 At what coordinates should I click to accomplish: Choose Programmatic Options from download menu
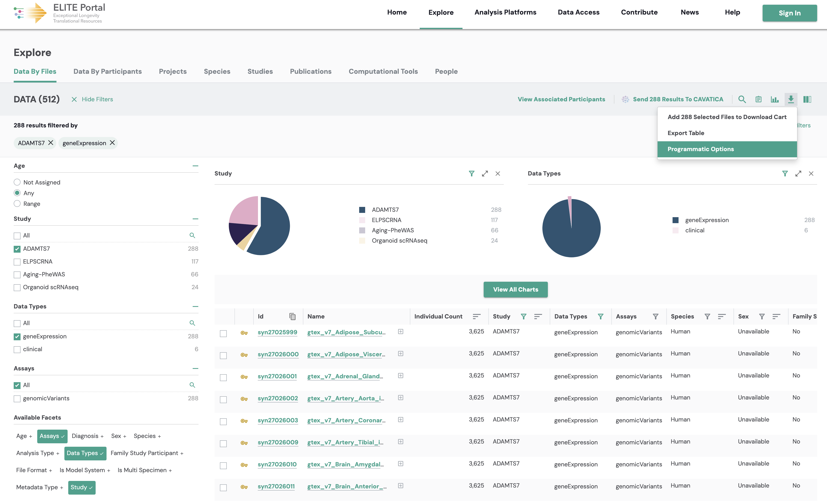[x=727, y=149]
